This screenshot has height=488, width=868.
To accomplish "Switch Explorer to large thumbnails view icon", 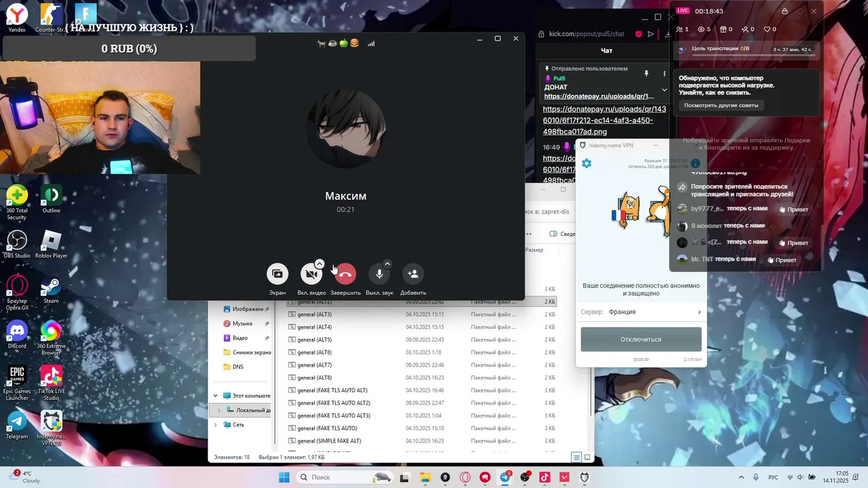I will [587, 457].
